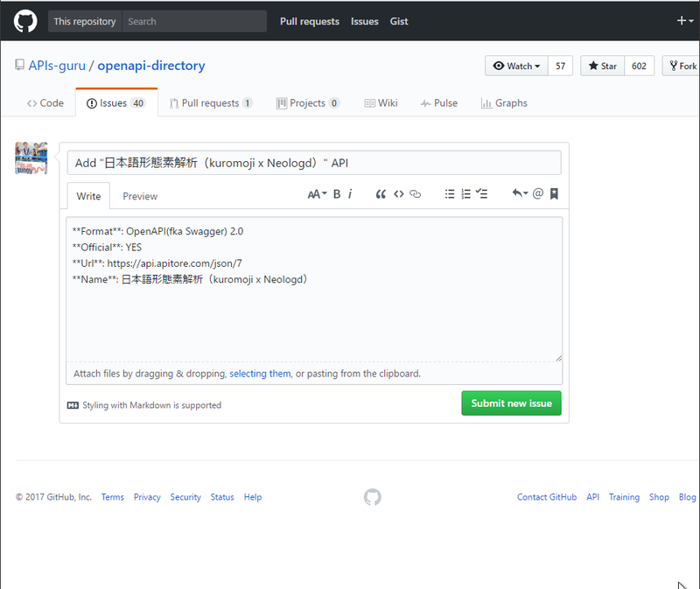Open the Shop footer link
This screenshot has width=700, height=589.
[659, 497]
